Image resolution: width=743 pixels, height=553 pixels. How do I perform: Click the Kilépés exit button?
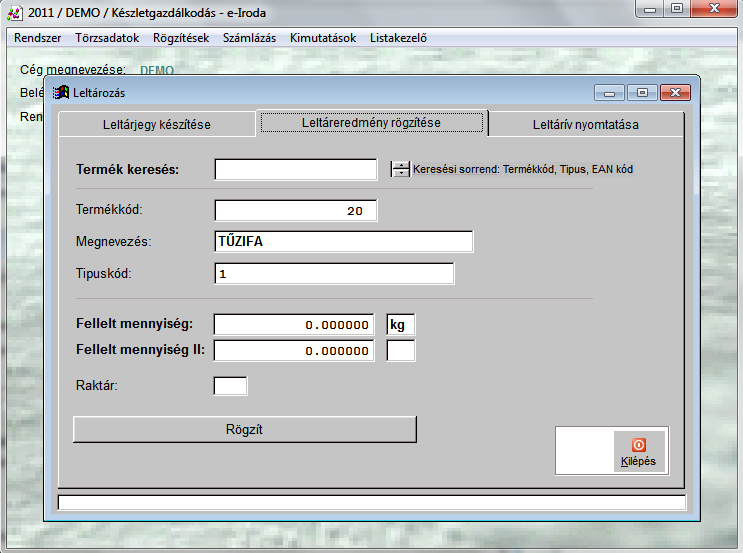coord(638,452)
